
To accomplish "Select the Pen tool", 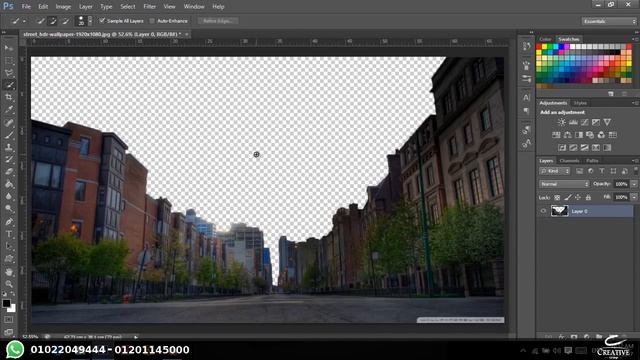I will pos(9,222).
